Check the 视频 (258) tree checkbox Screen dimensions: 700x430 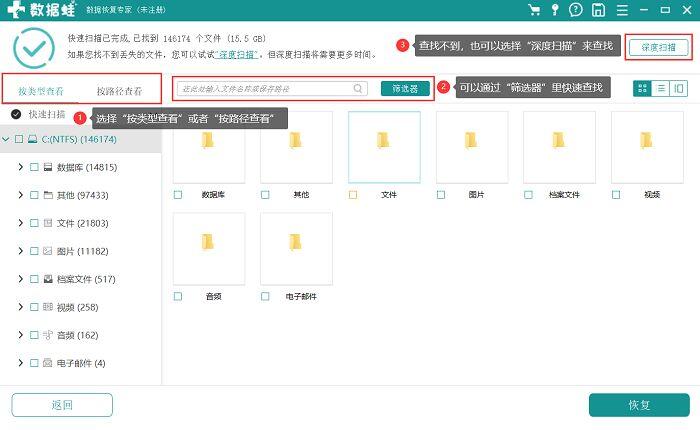coord(34,307)
